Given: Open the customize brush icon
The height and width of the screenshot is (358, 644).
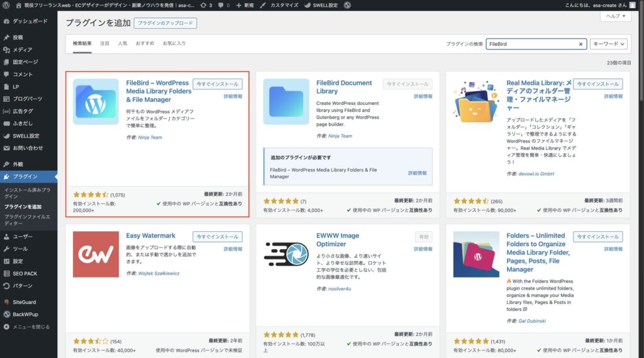Looking at the screenshot, I should click(263, 5).
